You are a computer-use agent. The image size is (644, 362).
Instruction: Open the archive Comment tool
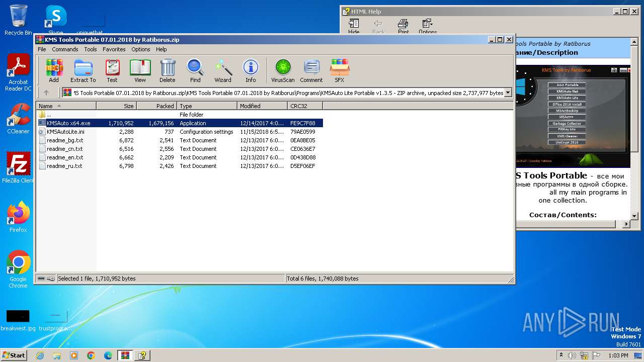[311, 70]
